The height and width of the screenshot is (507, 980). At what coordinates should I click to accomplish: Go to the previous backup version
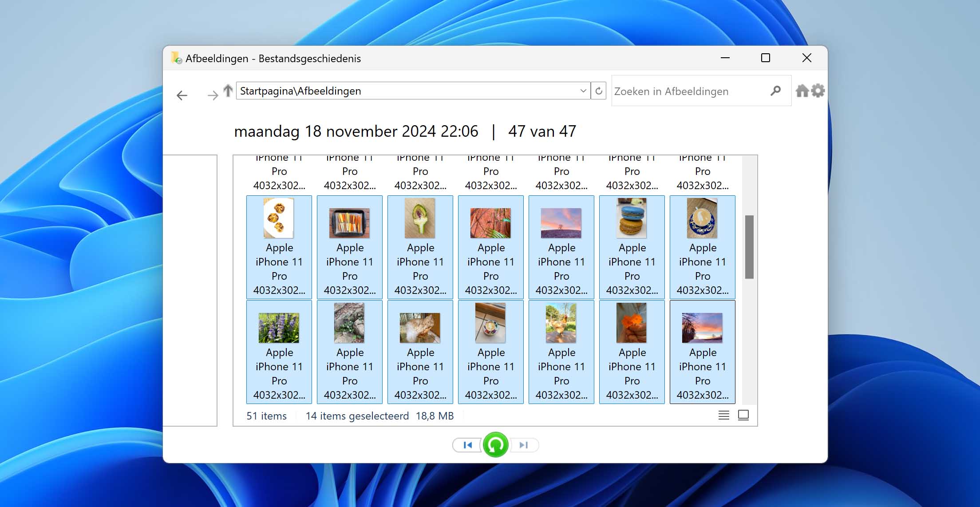coord(467,445)
